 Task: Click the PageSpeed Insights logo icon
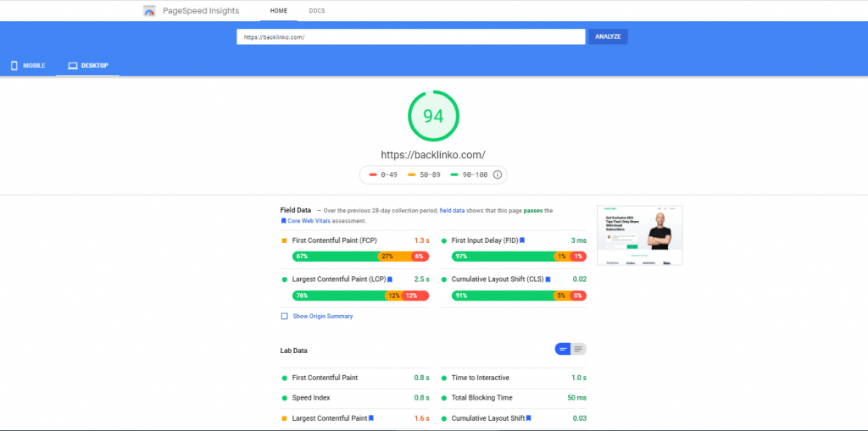149,10
